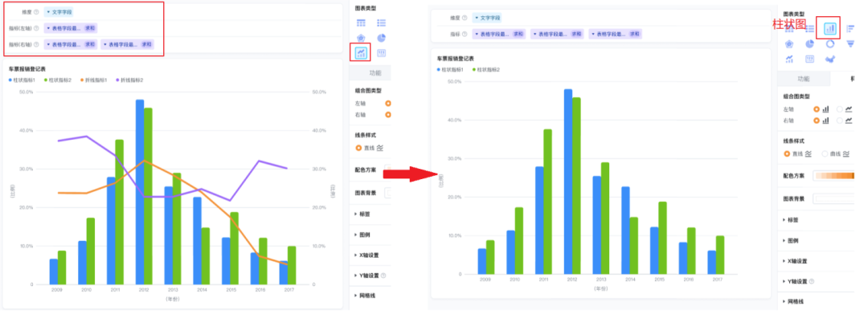This screenshot has width=868, height=319.
Task: Expand the 网格线 section in right panel
Action: point(792,302)
